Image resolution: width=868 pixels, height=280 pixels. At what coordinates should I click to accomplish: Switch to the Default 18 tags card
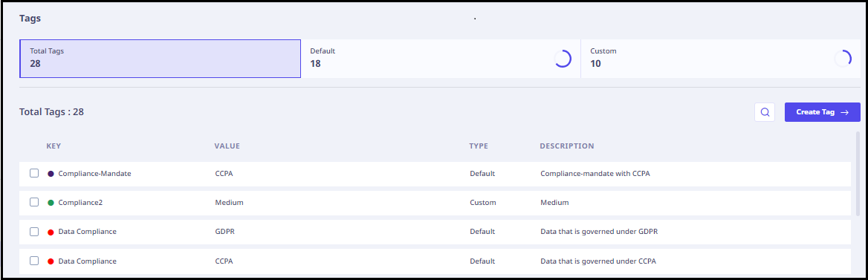click(x=441, y=59)
